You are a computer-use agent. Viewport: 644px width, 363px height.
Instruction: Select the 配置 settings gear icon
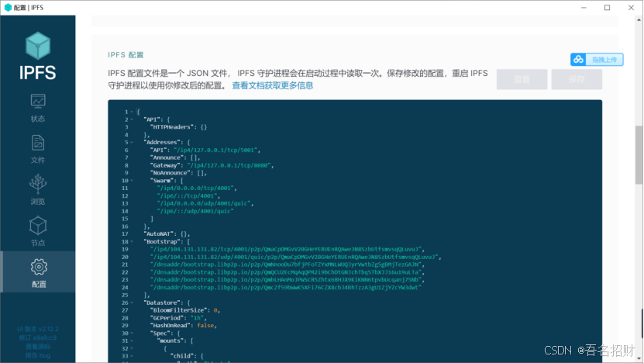[x=39, y=267]
